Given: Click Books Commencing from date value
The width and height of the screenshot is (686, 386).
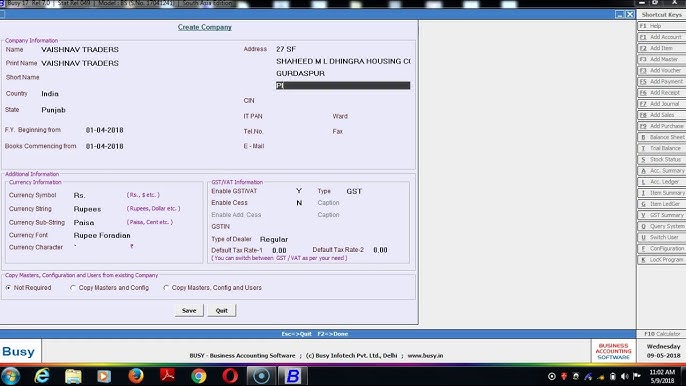Looking at the screenshot, I should point(105,146).
